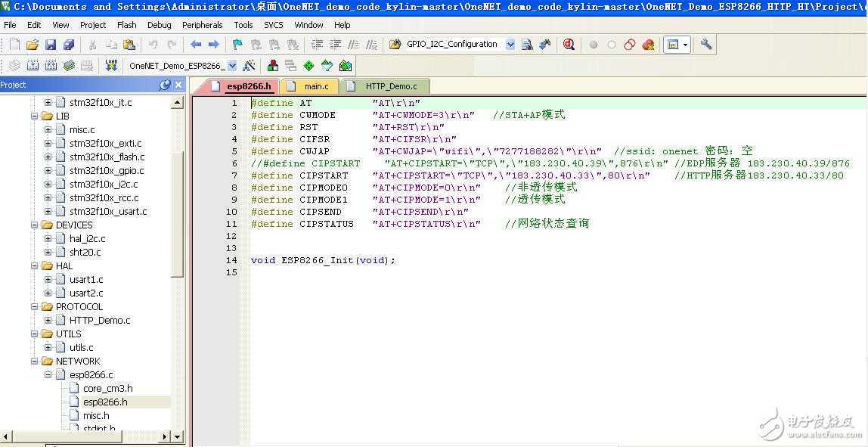Open Manage Project Items cubes icon
Viewport: 868px width, 447px height.
273,66
